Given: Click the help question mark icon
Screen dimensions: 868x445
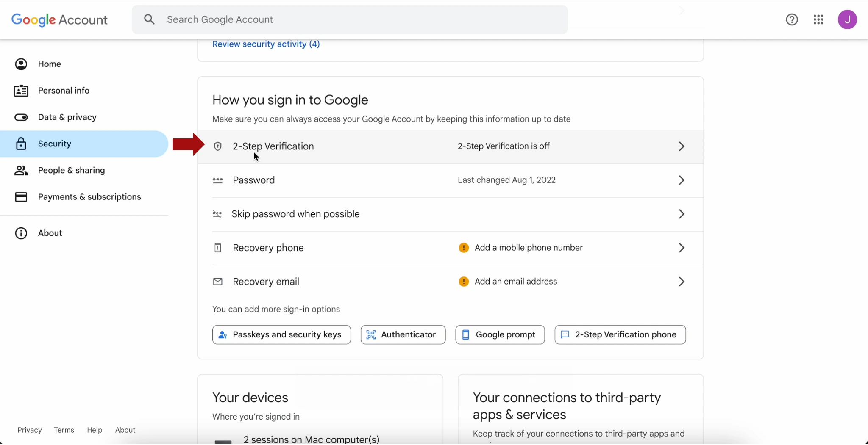Looking at the screenshot, I should click(792, 19).
